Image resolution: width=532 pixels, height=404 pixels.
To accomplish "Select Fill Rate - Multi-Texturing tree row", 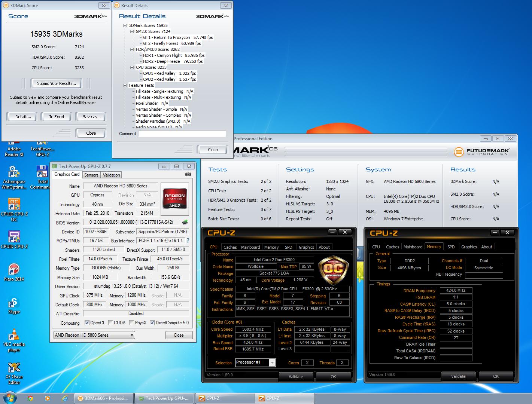I will pyautogui.click(x=164, y=97).
